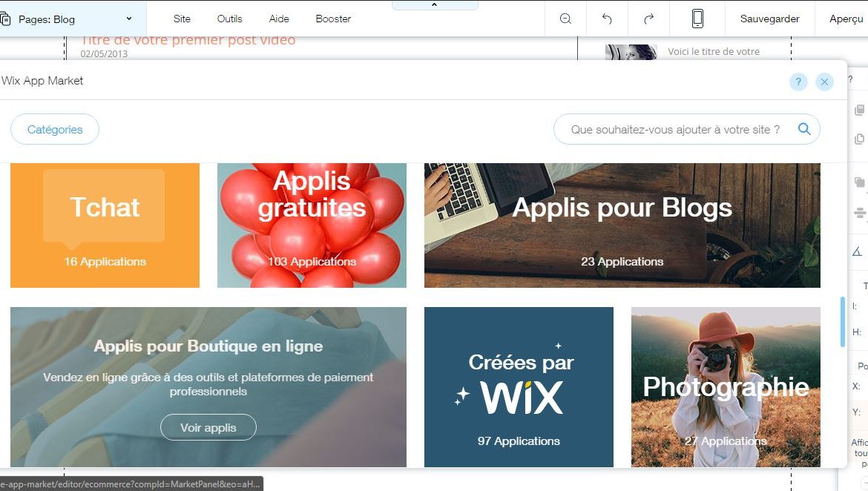Open the Site menu
The image size is (868, 491).
pyautogui.click(x=182, y=19)
